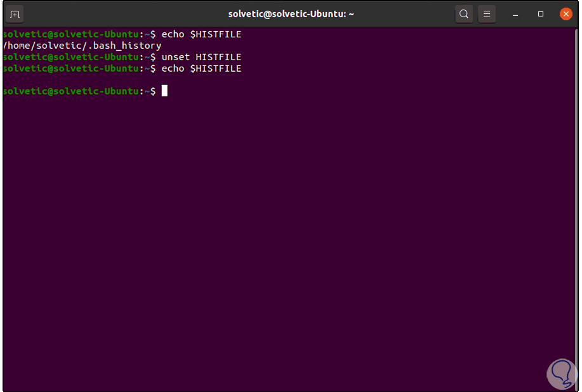Viewport: 582px width, 392px height.
Task: Click the /home/solvetic/.bash_history output line
Action: [83, 46]
